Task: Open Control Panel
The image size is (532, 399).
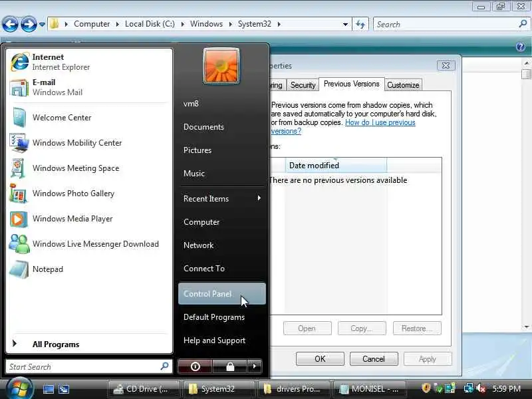Action: (x=221, y=294)
